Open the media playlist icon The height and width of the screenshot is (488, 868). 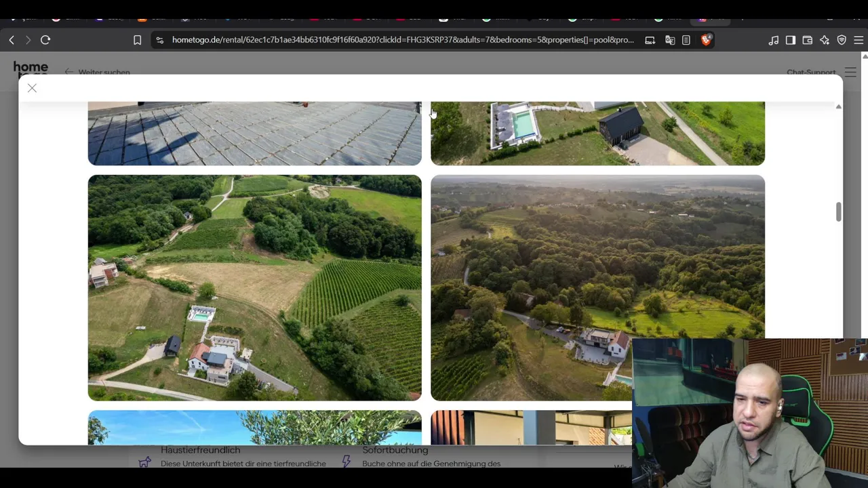coord(774,41)
